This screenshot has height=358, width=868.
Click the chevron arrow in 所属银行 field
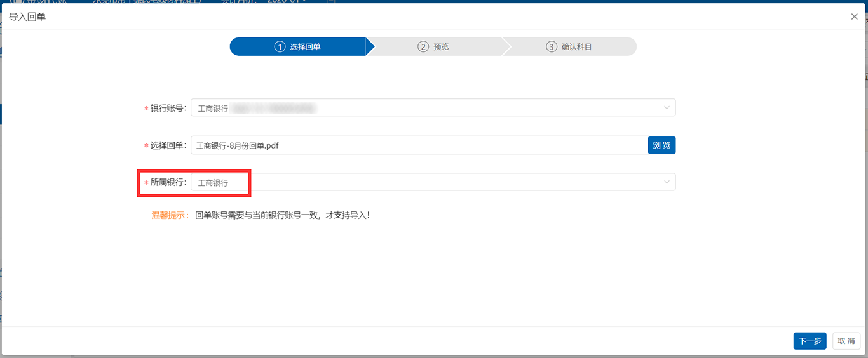point(667,183)
